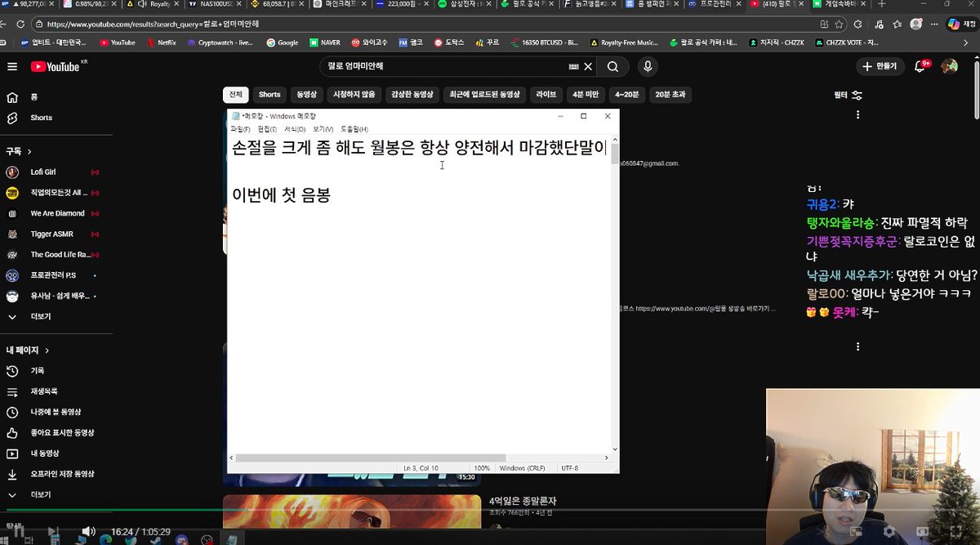Open the NAVER bookmark

tap(325, 42)
